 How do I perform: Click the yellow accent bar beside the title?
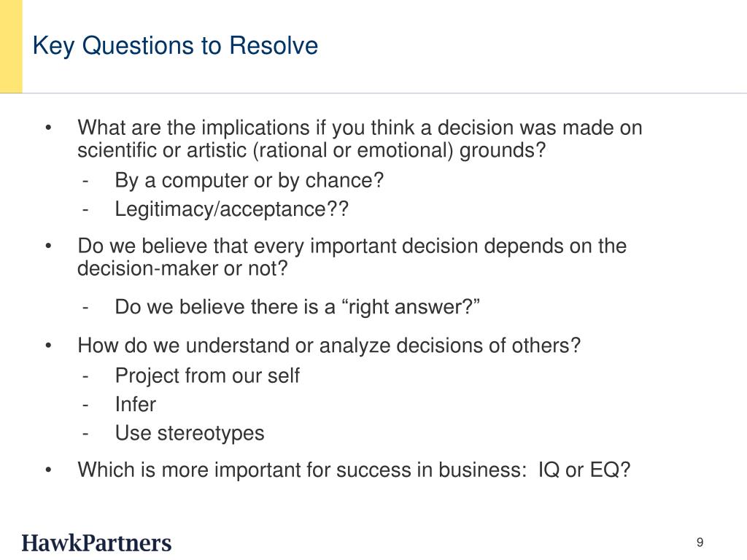pyautogui.click(x=11, y=46)
